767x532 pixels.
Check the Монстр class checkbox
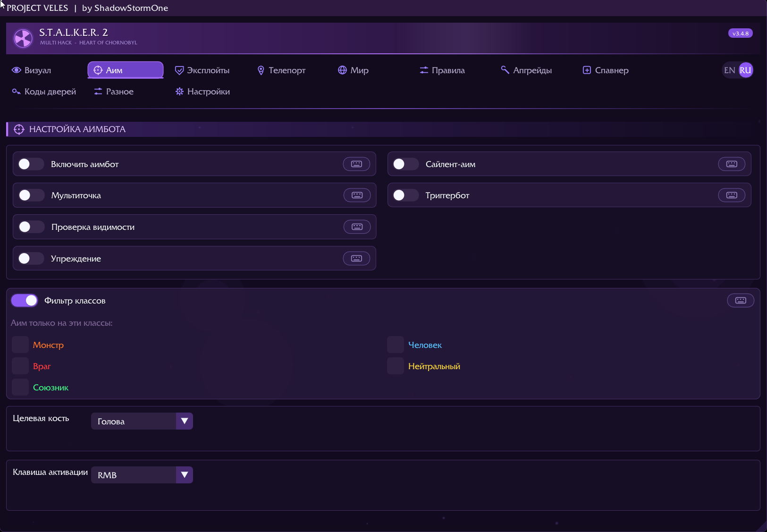point(20,345)
